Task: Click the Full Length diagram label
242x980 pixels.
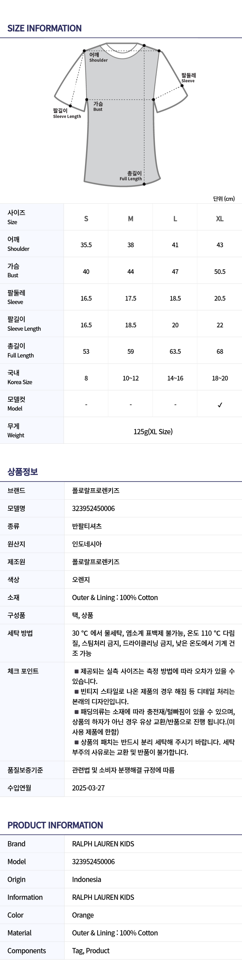Action: (x=131, y=176)
